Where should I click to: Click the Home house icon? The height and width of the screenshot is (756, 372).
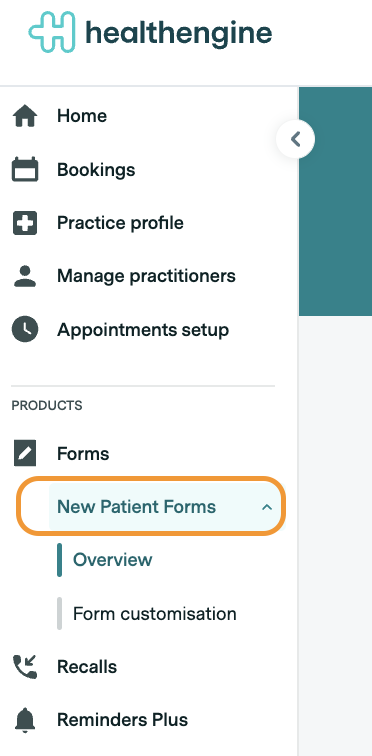(x=25, y=116)
